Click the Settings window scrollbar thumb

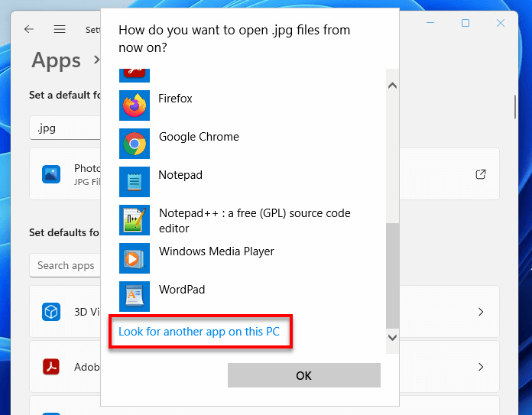pos(515,107)
